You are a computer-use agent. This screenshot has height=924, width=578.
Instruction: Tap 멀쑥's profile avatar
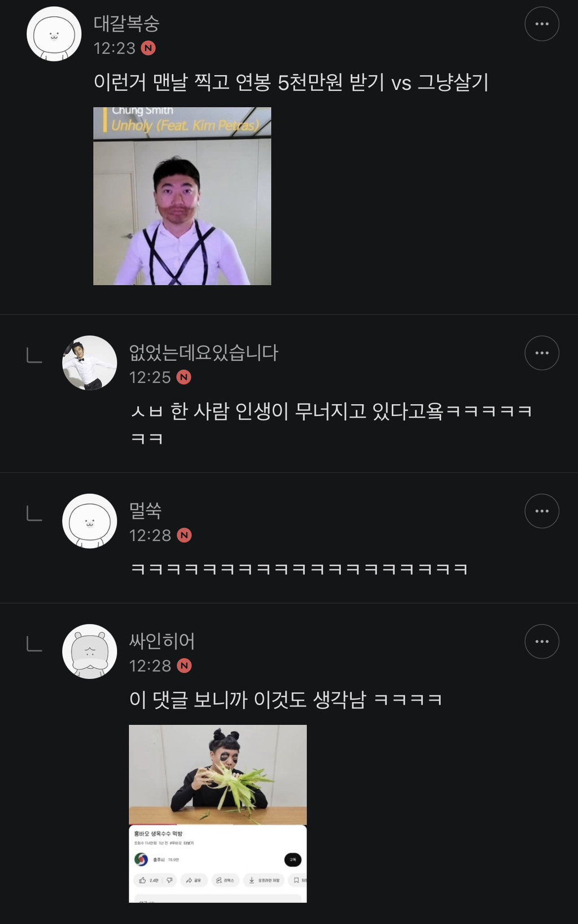point(89,521)
